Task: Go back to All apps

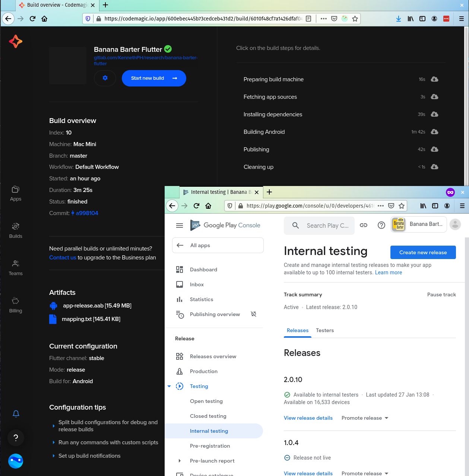Action: point(218,245)
